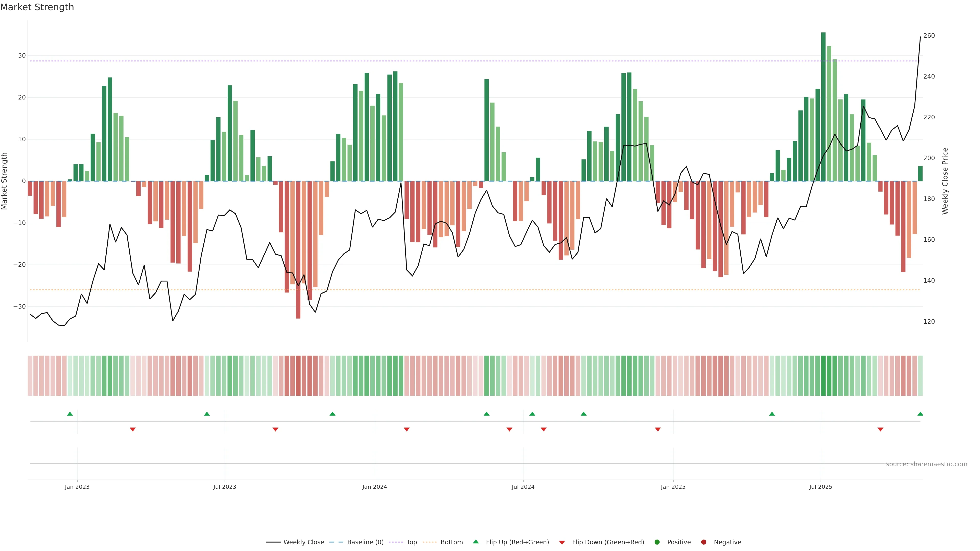This screenshot has height=551, width=980.
Task: Click the dark red Negative circle in legend
Action: click(x=703, y=542)
